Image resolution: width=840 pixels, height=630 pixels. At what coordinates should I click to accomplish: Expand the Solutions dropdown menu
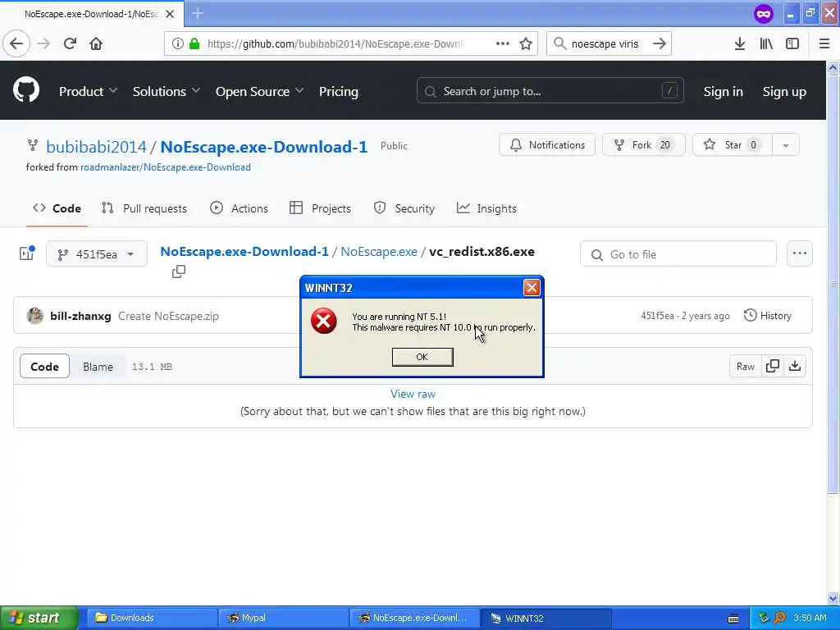167,91
